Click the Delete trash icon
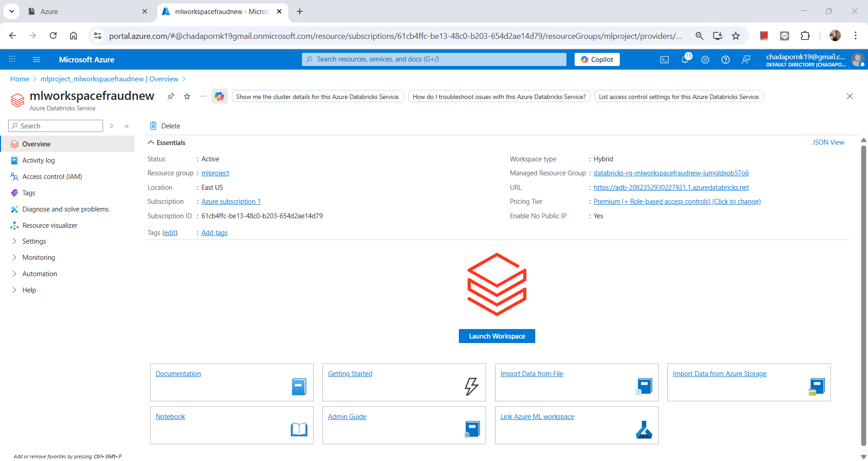 pos(153,126)
